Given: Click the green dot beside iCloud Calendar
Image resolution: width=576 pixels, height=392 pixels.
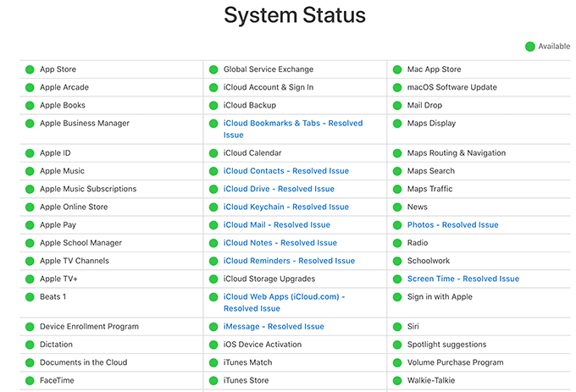Looking at the screenshot, I should [x=213, y=153].
